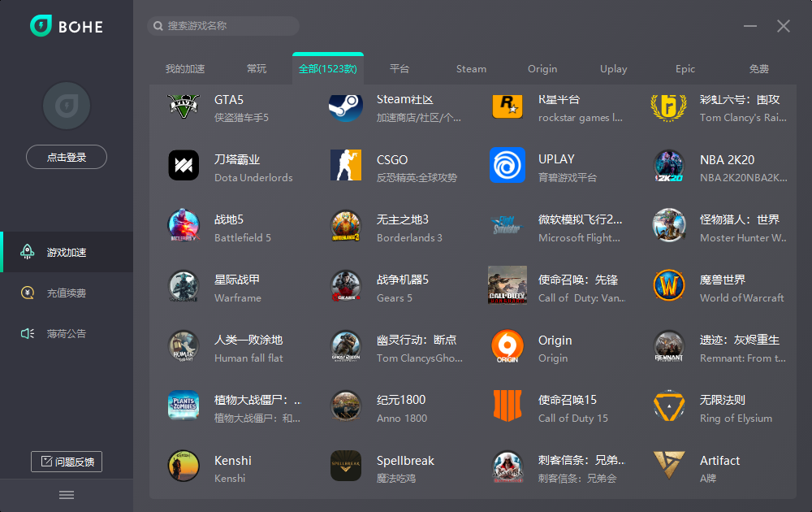Click the 点击登录 login button
Screen dimensions: 812x512
point(67,157)
